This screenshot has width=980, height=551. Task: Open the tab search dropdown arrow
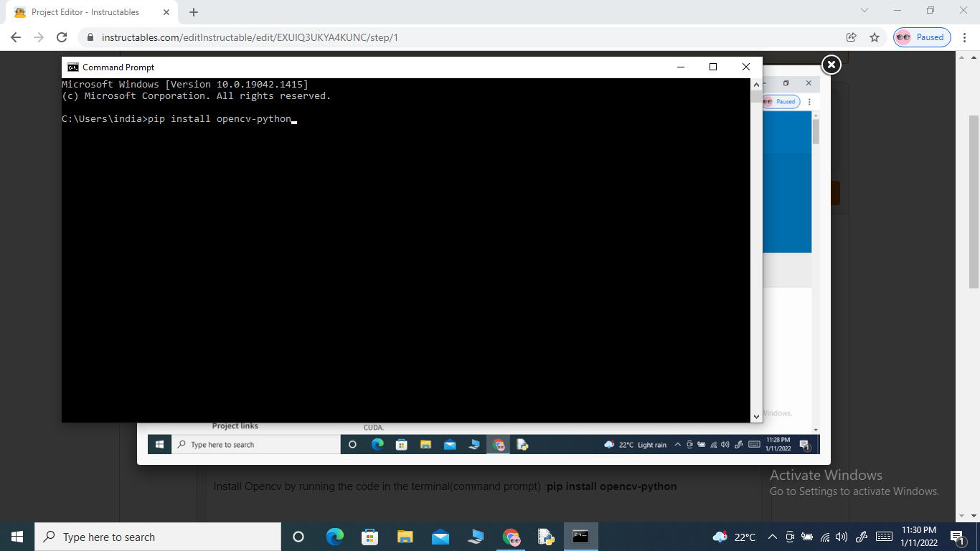click(864, 11)
